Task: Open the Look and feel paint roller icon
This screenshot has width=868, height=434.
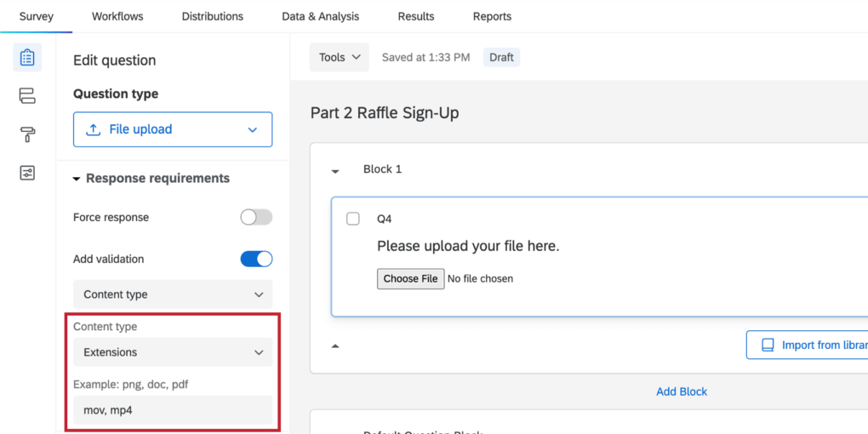Action: coord(27,134)
